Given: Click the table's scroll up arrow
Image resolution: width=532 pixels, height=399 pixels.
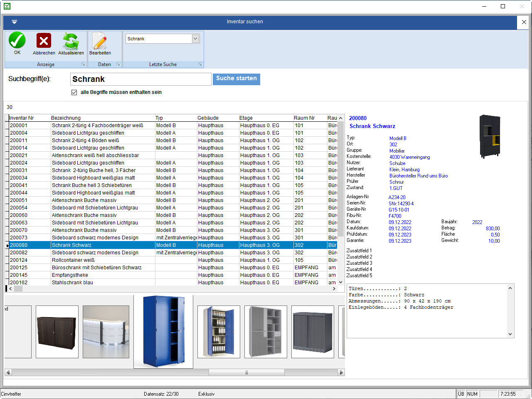Looking at the screenshot, I should click(341, 118).
